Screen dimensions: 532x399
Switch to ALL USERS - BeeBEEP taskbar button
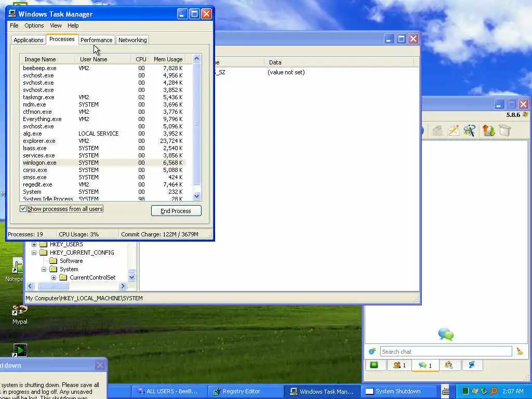(x=168, y=391)
